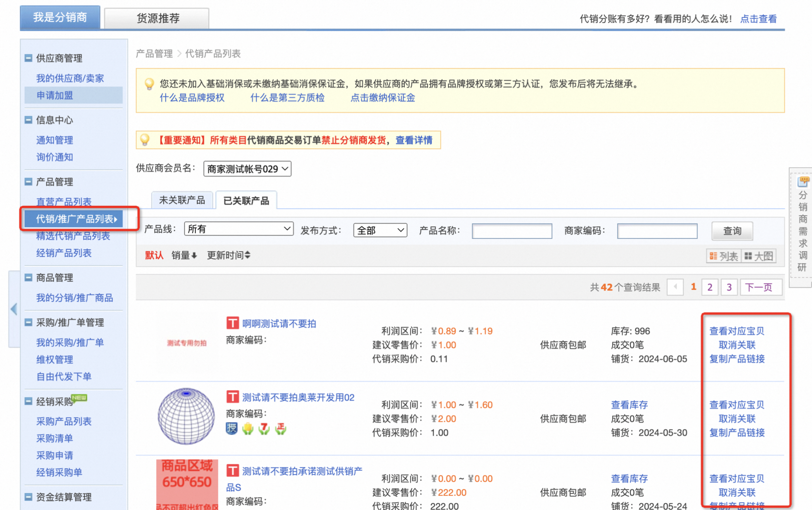Open the 产品线 dropdown

tap(239, 229)
